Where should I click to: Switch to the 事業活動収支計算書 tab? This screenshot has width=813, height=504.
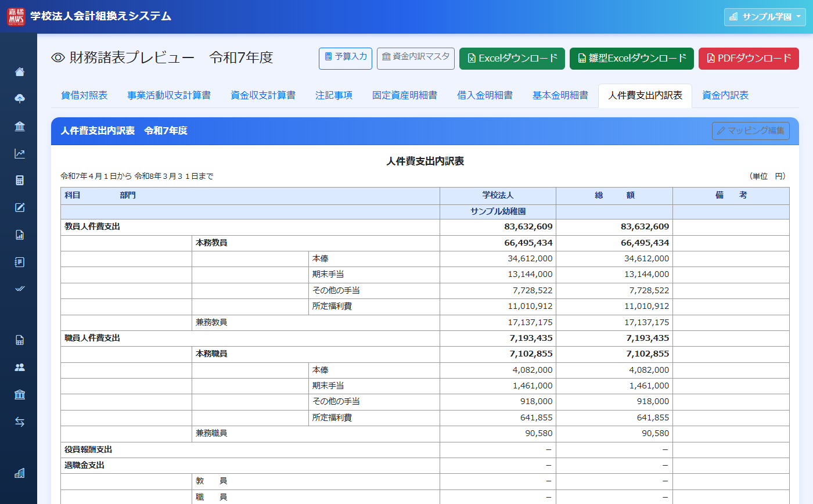[x=169, y=96]
